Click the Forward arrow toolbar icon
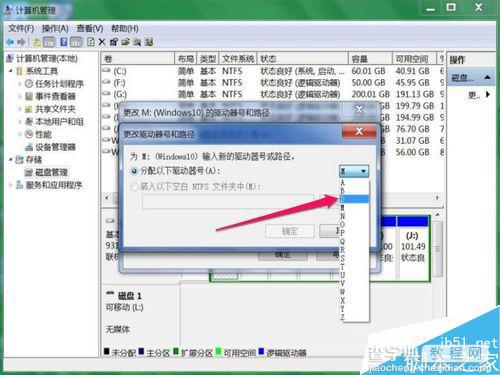 [22, 42]
